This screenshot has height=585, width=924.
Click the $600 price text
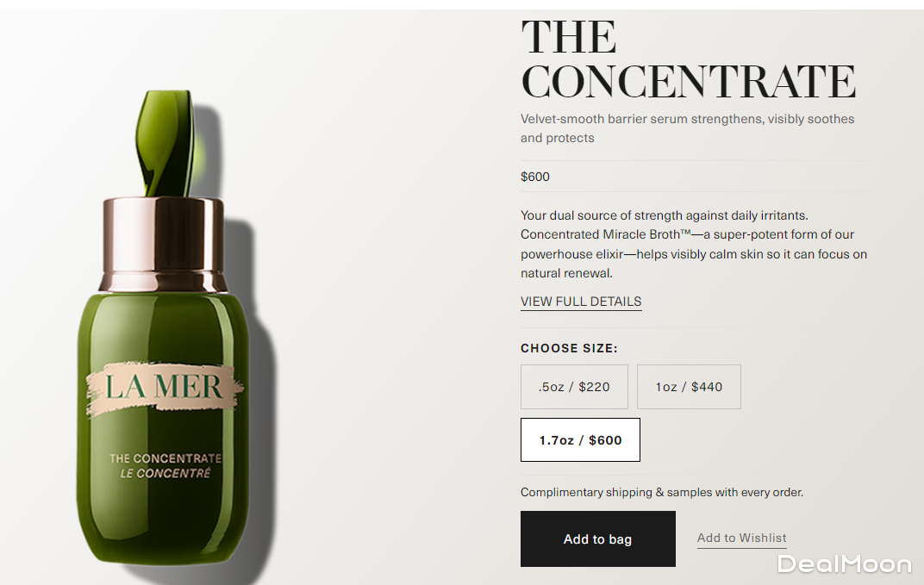535,177
